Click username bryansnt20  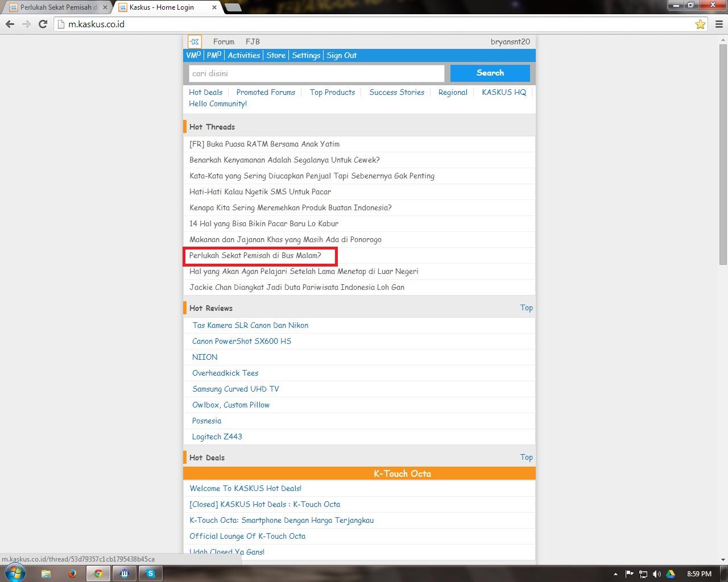tap(510, 41)
